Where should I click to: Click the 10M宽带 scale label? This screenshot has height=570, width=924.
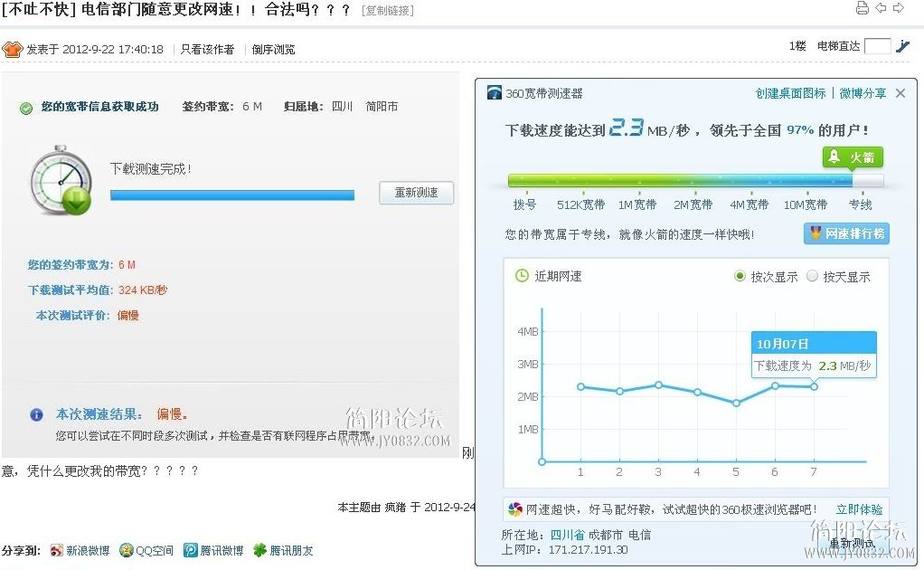click(805, 204)
